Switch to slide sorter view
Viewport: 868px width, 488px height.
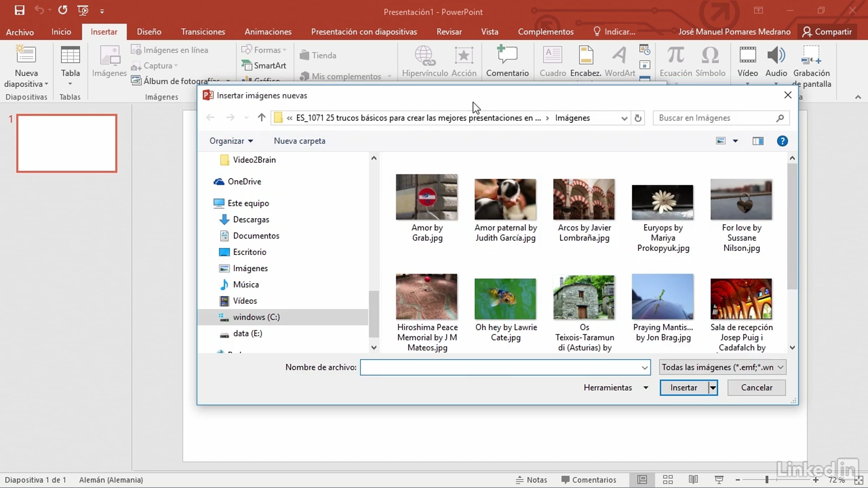(668, 480)
